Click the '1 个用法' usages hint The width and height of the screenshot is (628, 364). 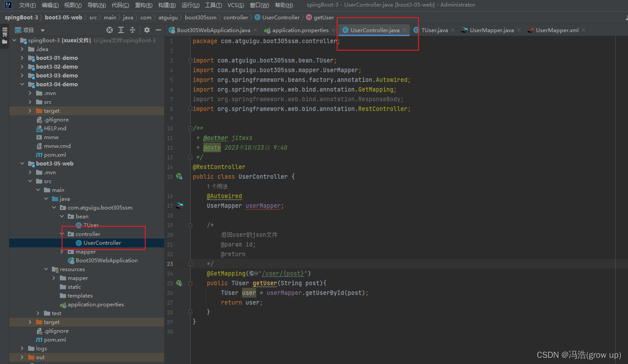[217, 187]
